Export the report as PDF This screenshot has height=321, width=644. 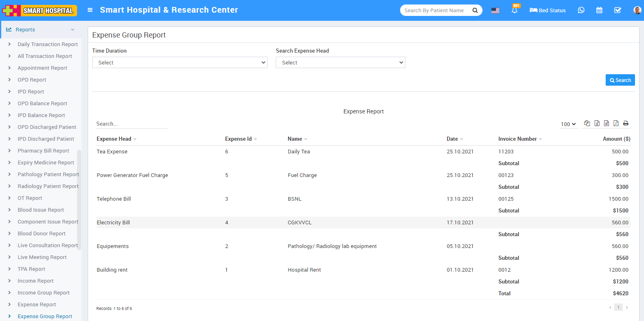pyautogui.click(x=616, y=123)
